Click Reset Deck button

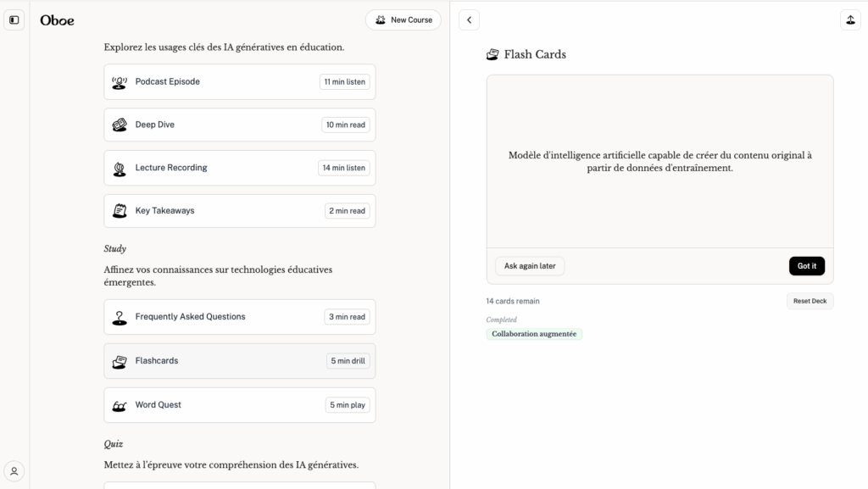tap(810, 301)
